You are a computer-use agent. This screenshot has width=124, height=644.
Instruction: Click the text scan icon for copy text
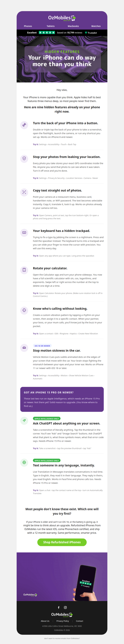[x=24, y=192]
